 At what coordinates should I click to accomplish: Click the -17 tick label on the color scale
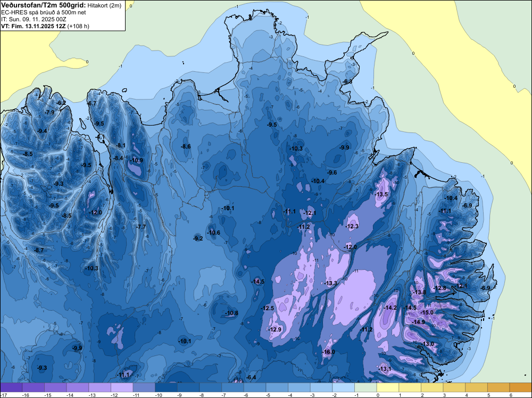(x=3, y=395)
